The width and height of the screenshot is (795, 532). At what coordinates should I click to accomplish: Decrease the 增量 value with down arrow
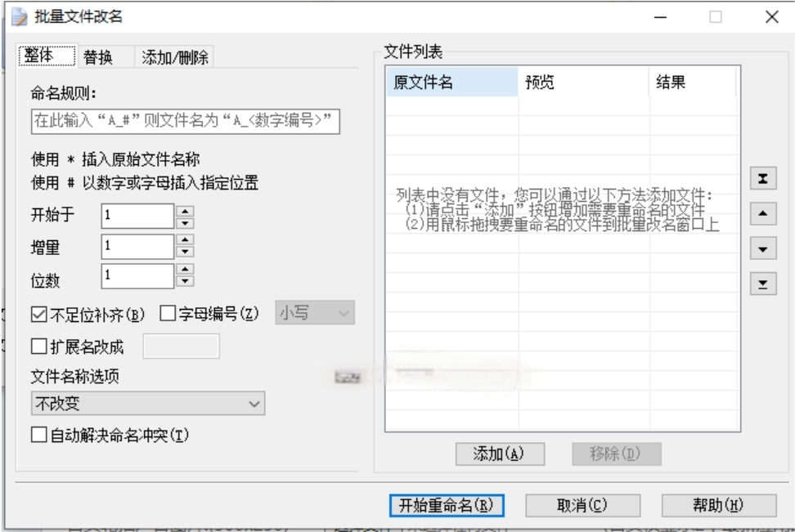click(x=186, y=252)
